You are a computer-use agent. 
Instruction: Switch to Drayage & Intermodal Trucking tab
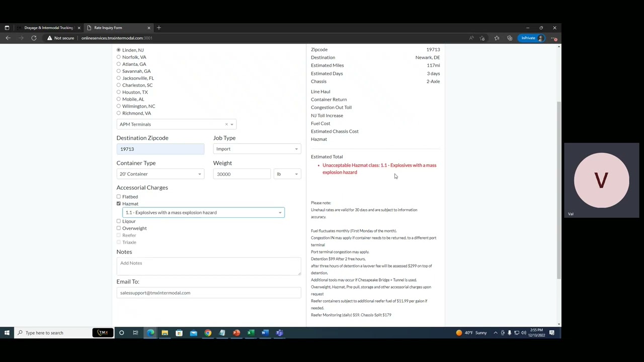pos(48,28)
